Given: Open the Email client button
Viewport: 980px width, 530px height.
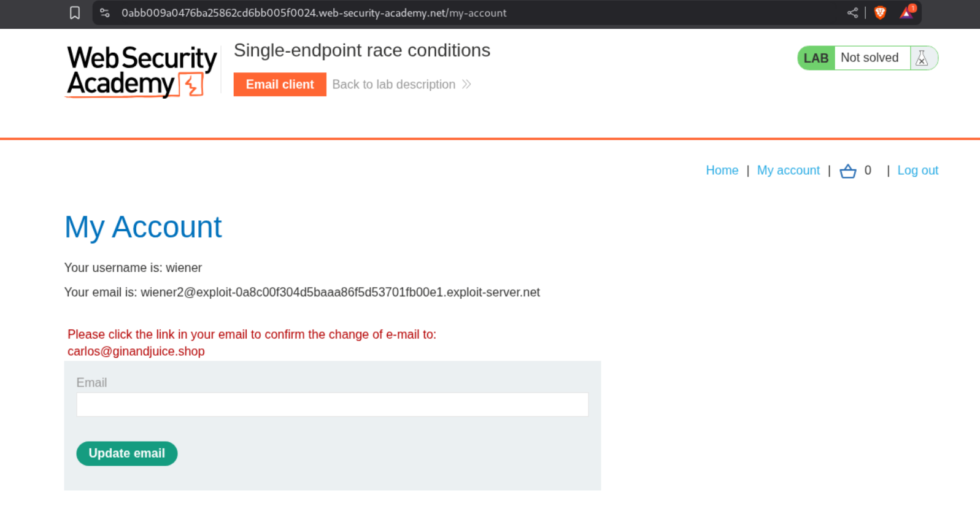Looking at the screenshot, I should pos(280,85).
